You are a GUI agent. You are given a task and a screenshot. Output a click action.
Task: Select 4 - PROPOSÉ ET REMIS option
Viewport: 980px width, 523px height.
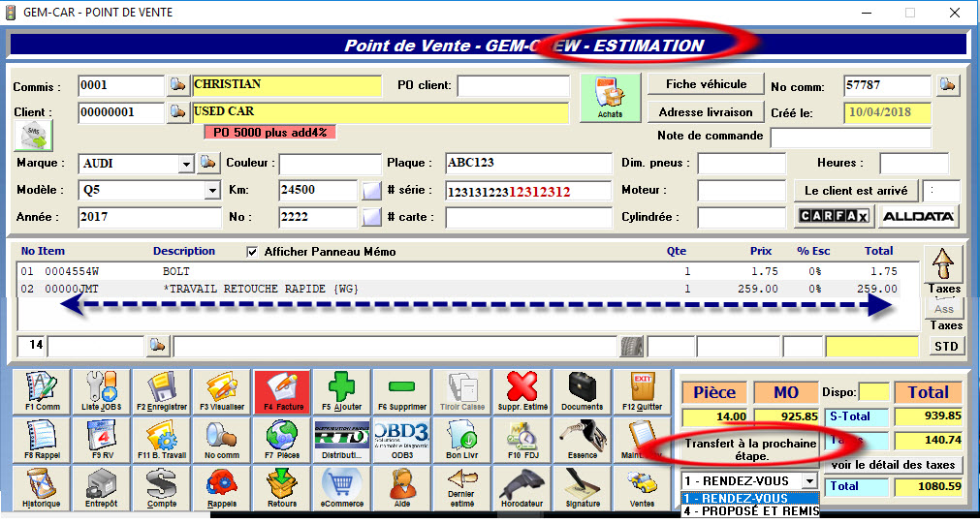pos(749,510)
